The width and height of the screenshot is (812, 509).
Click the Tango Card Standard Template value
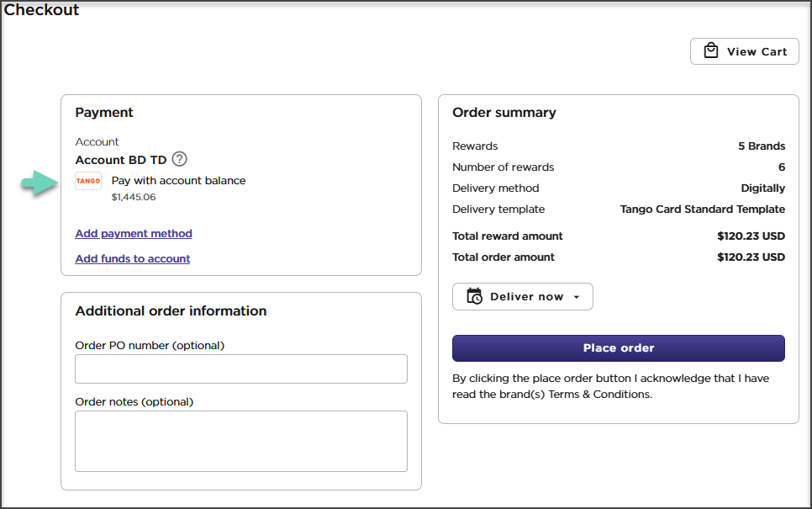click(x=702, y=209)
